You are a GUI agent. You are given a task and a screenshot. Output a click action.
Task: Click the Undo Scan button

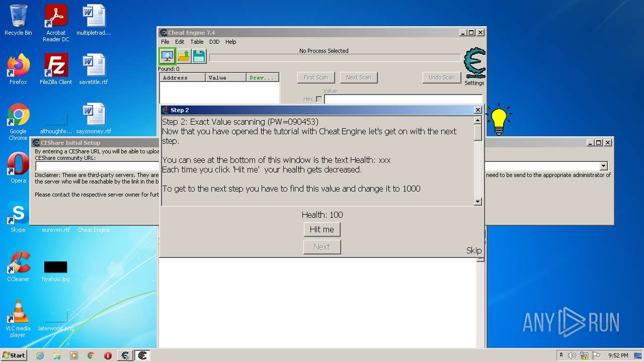tap(442, 77)
